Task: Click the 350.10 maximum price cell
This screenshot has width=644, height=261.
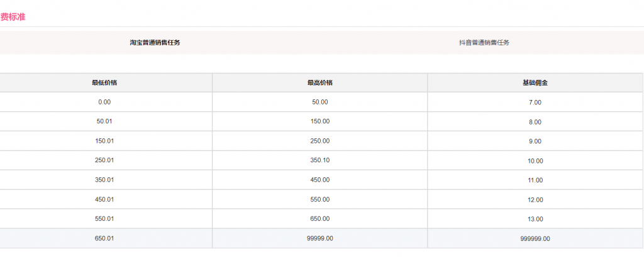Action: 320,160
